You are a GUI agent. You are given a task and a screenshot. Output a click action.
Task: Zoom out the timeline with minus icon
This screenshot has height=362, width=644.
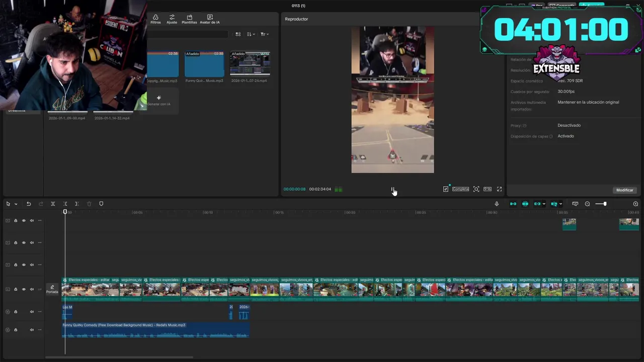coord(587,204)
